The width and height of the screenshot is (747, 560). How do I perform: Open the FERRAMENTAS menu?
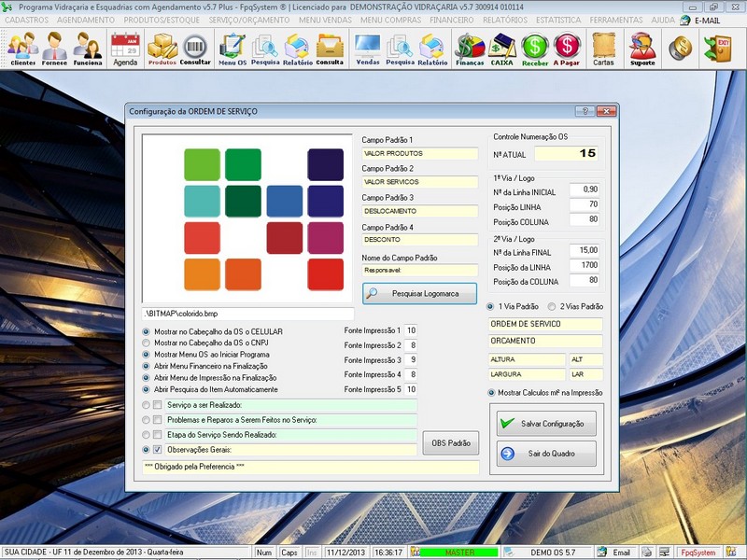click(616, 20)
